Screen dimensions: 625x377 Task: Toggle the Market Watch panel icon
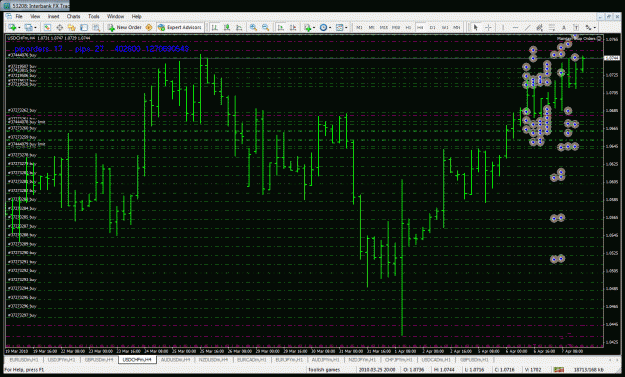coord(47,27)
